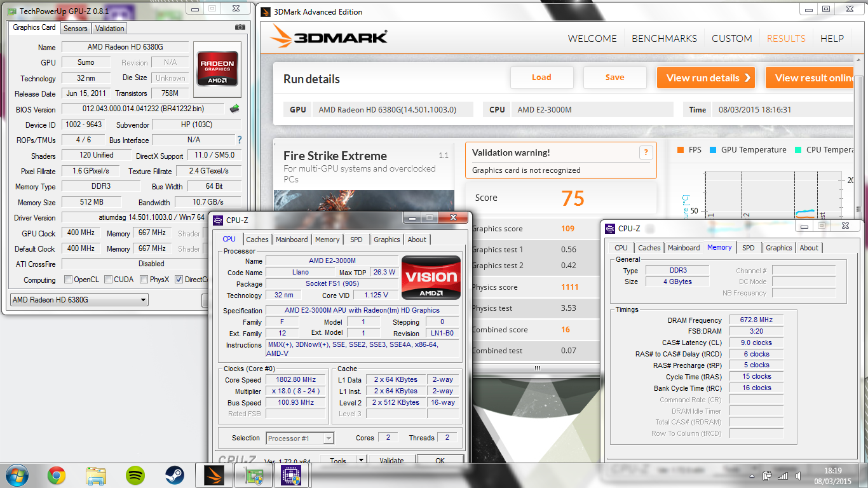The height and width of the screenshot is (488, 868).
Task: Open Windows Explorer from taskbar
Action: pyautogui.click(x=96, y=475)
